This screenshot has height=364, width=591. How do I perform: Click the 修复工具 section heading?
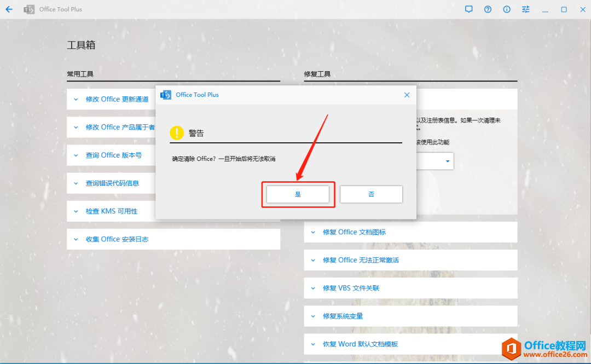coord(317,74)
